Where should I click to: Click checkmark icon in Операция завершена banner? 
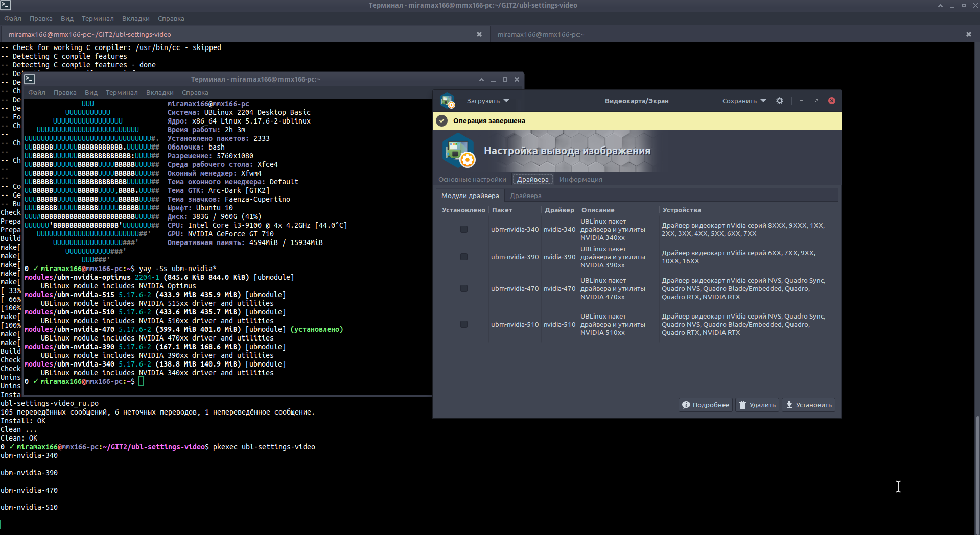click(x=442, y=121)
